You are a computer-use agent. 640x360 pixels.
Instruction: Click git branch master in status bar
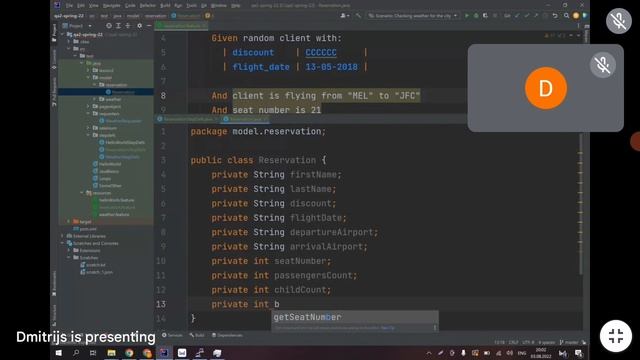click(x=570, y=342)
